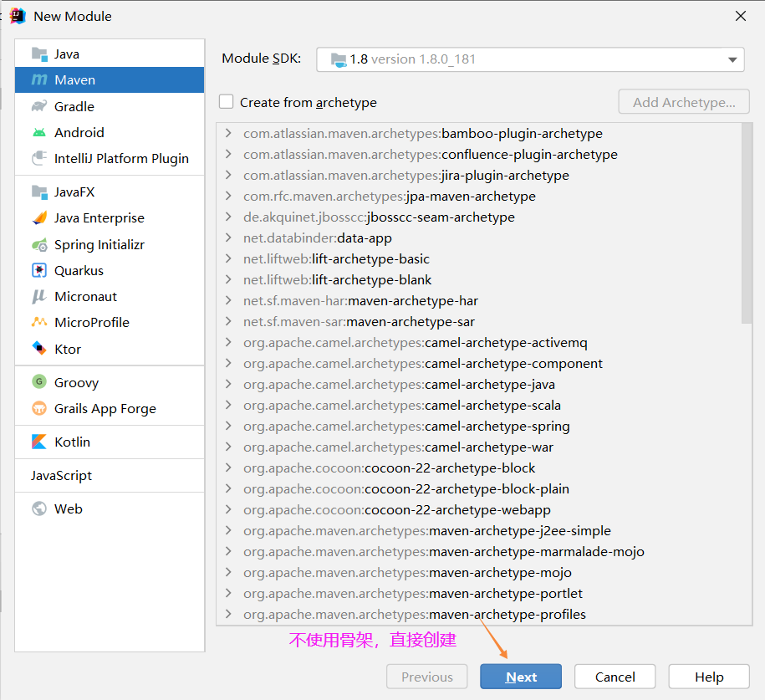Click the IntelliJ IDEA logo in title bar
Viewport: 765px width, 700px height.
pos(18,16)
